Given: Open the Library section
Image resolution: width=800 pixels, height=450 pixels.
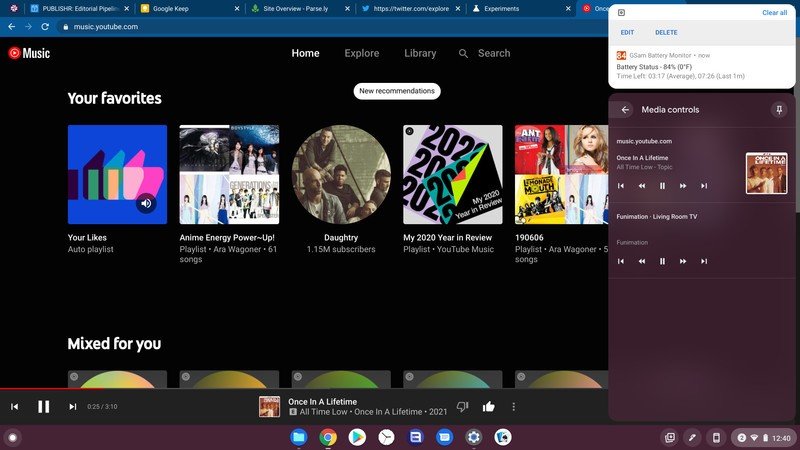Looking at the screenshot, I should coord(420,53).
